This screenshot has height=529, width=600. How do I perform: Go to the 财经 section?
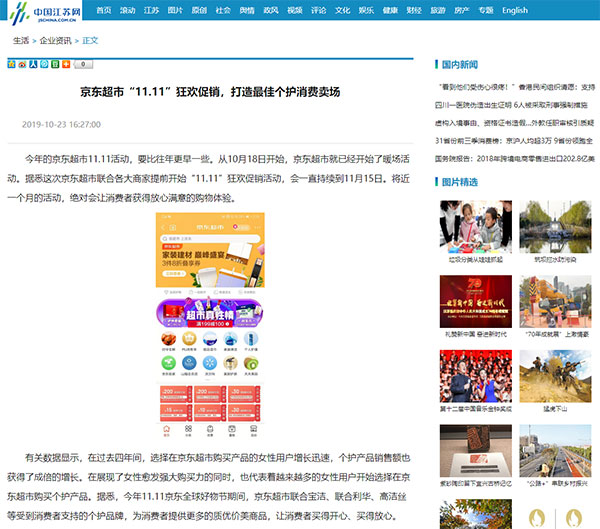(x=414, y=10)
